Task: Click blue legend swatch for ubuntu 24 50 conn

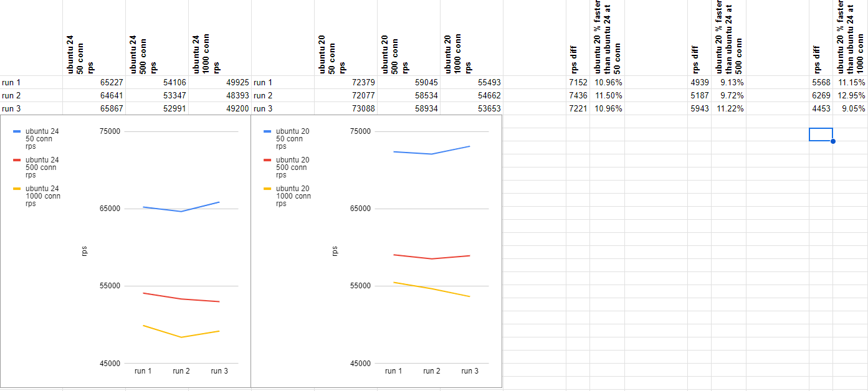Action: [17, 131]
